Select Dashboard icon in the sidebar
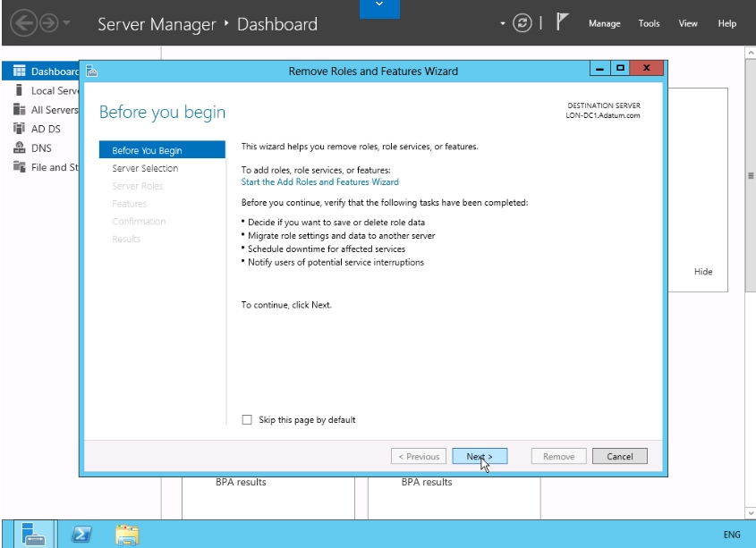 [20, 72]
